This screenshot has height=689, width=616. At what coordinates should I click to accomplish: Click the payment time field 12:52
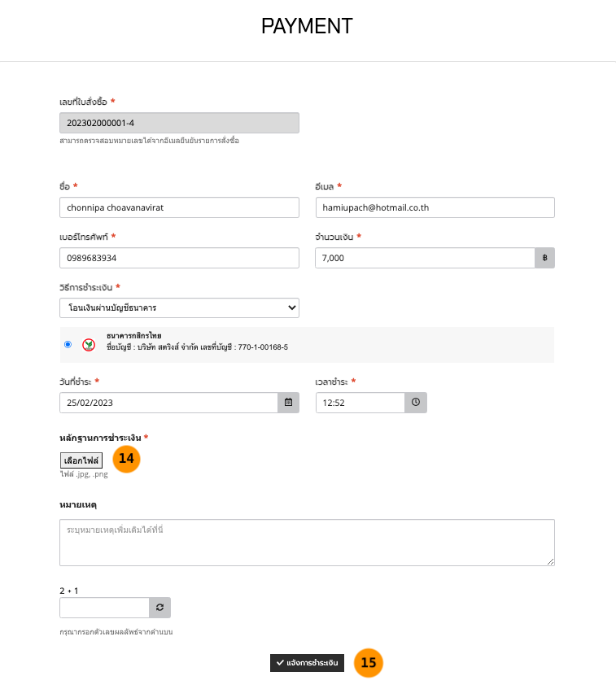(x=360, y=403)
